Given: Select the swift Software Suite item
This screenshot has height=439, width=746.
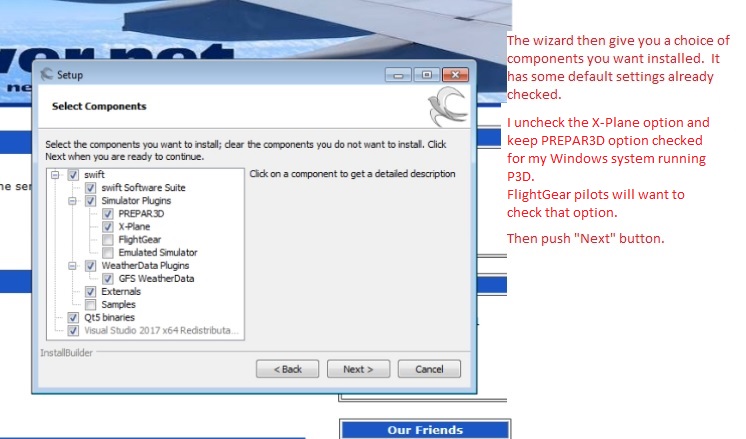Looking at the screenshot, I should click(143, 188).
